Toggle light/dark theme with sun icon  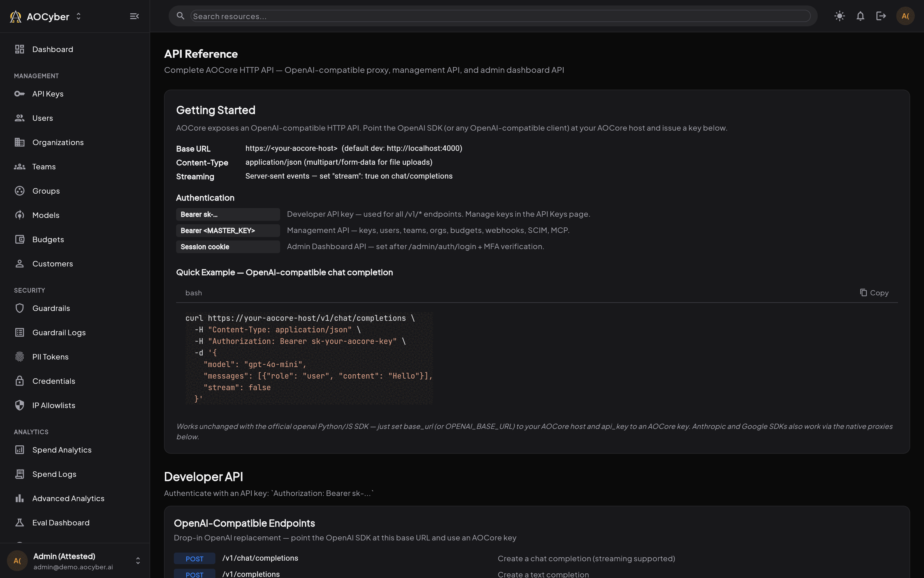(x=840, y=16)
